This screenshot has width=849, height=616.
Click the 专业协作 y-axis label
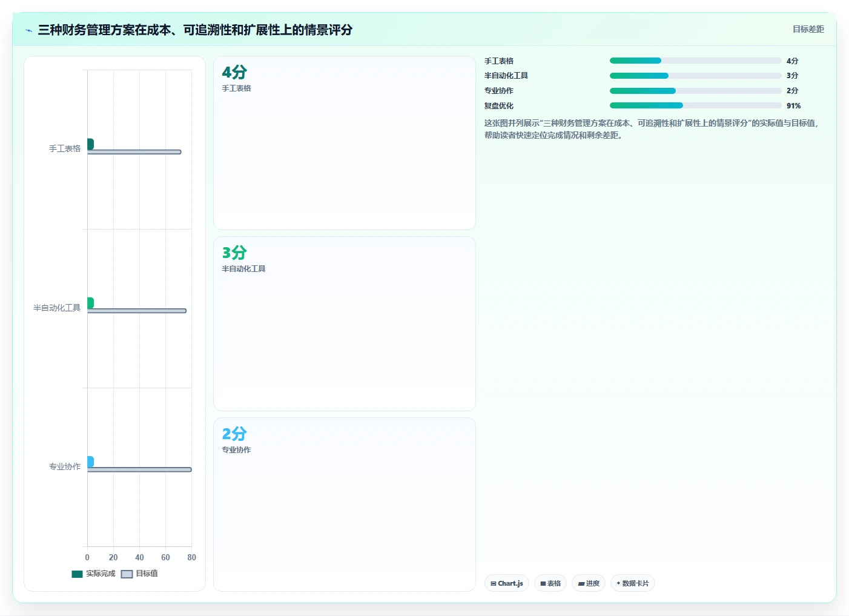pyautogui.click(x=65, y=466)
